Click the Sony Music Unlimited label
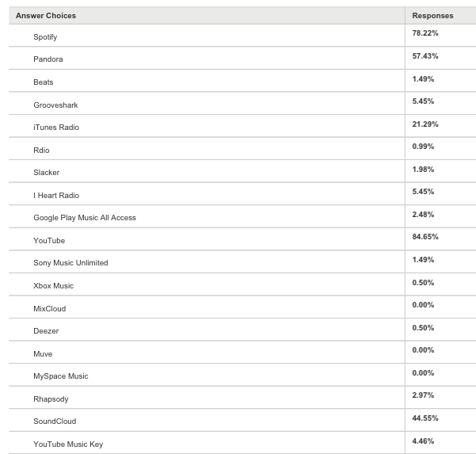The width and height of the screenshot is (476, 454). 70,263
